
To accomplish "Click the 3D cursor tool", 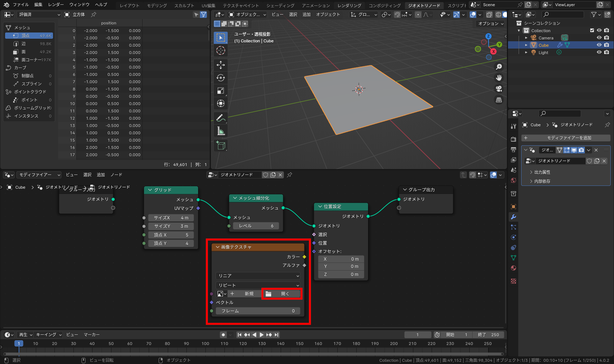I will click(220, 50).
